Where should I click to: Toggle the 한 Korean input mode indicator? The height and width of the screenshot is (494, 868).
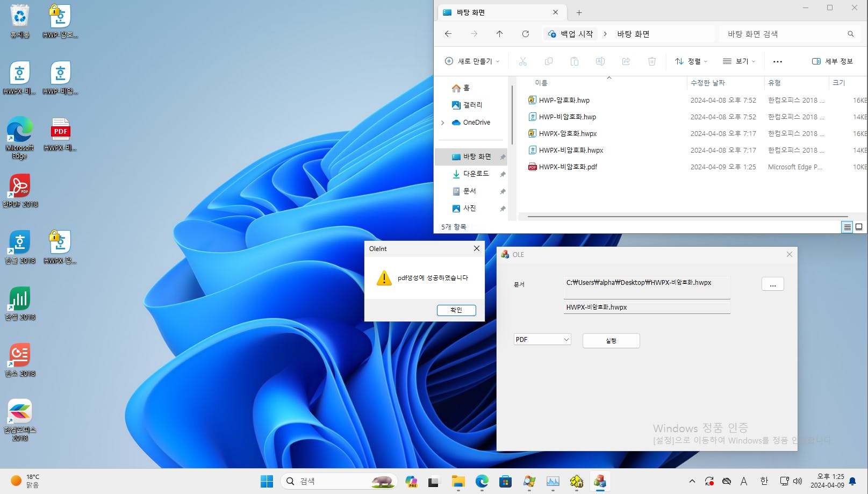click(x=764, y=481)
